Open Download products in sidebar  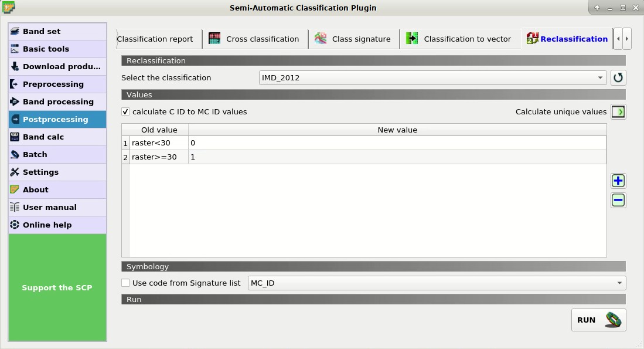(x=57, y=67)
